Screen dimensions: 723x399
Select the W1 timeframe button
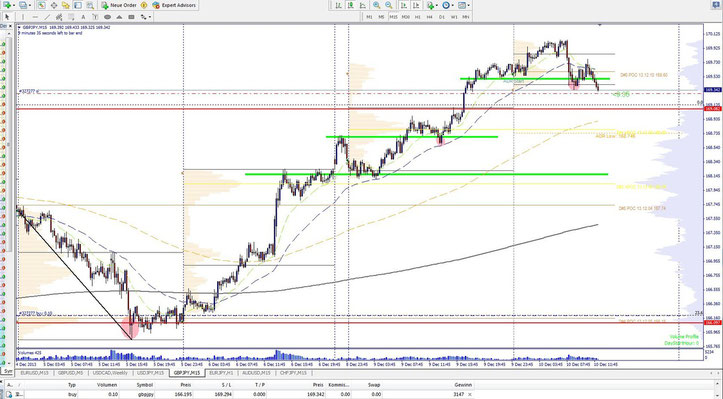coord(454,17)
